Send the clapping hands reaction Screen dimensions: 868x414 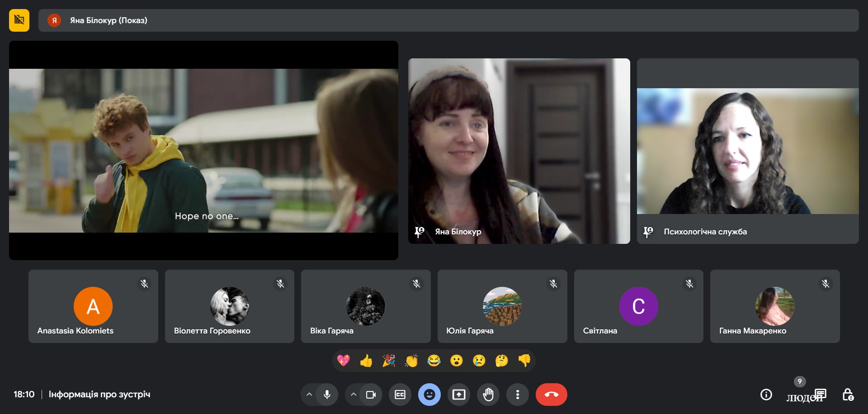[411, 361]
